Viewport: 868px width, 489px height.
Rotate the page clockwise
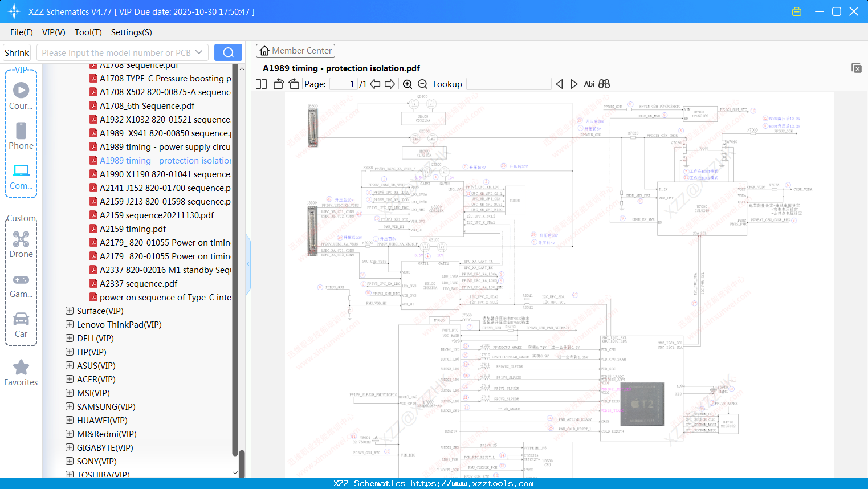[x=294, y=84]
